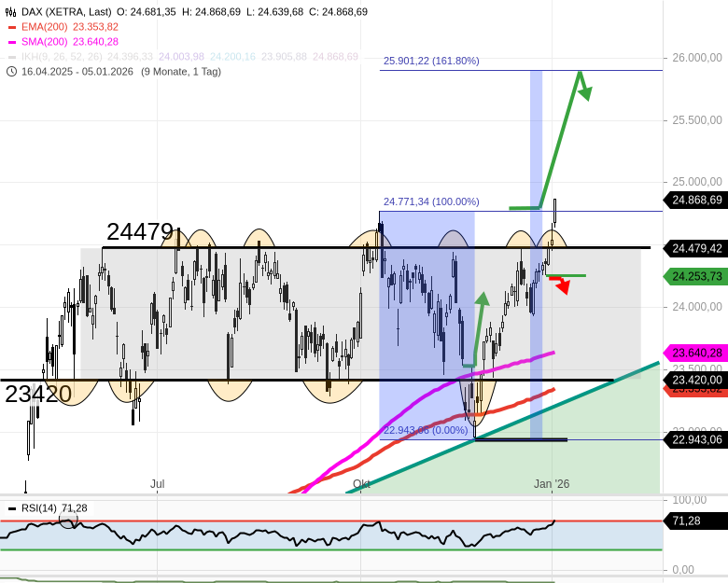
Task: Select the 24.771,34 (100.00%) Fibonacci label
Action: 430,201
